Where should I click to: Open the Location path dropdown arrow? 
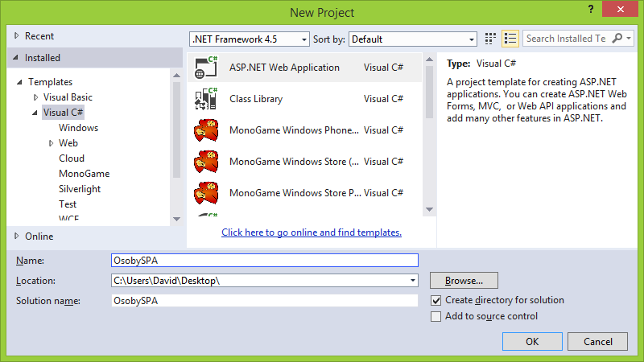pyautogui.click(x=413, y=281)
